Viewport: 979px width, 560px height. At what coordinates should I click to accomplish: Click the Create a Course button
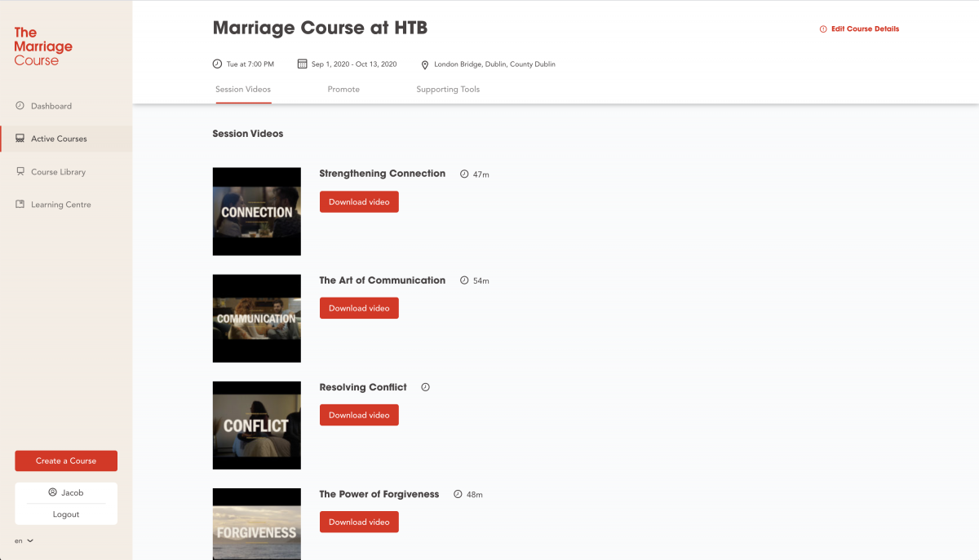tap(66, 461)
